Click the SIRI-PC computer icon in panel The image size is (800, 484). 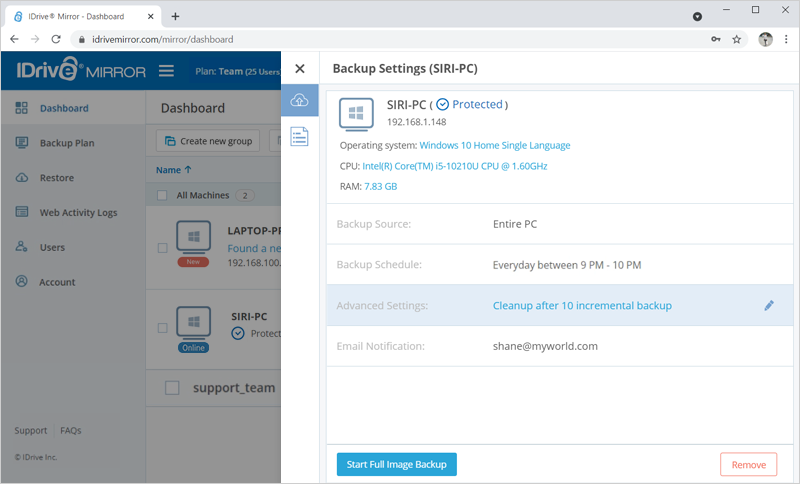356,114
